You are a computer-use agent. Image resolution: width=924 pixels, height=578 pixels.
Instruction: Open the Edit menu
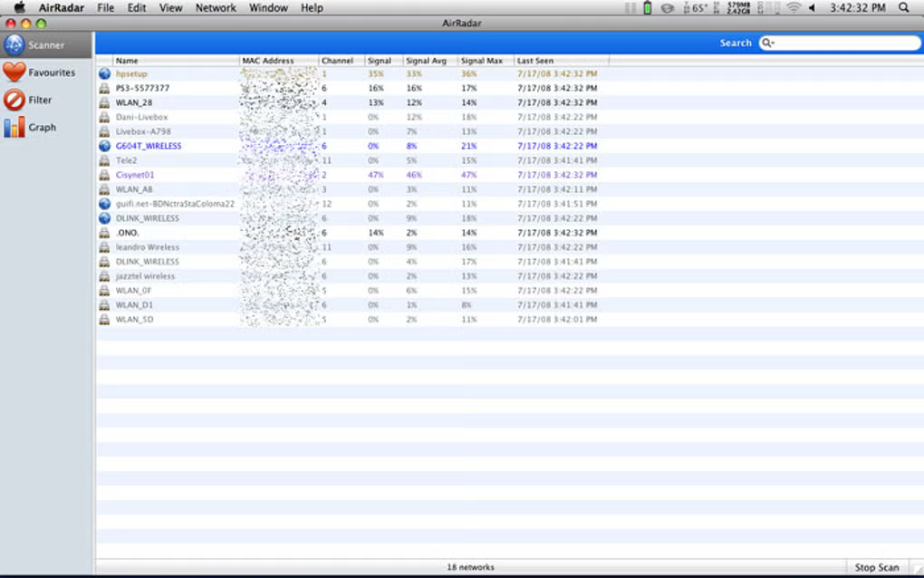pyautogui.click(x=137, y=7)
